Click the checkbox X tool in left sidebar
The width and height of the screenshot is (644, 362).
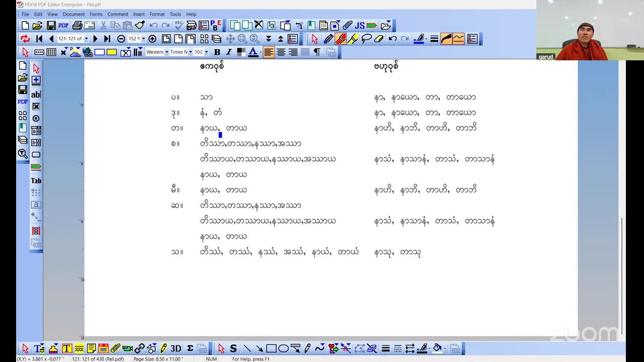tap(36, 106)
